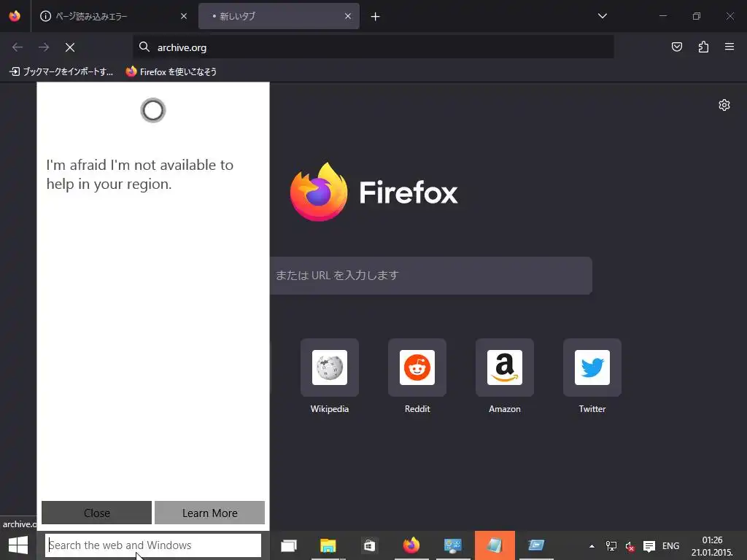The height and width of the screenshot is (560, 747).
Task: Click the Firefox logo on new tab
Action: (x=373, y=192)
